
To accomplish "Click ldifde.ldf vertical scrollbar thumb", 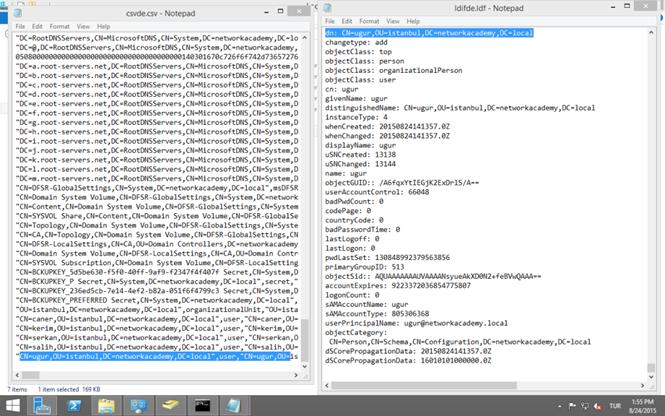I will 651,367.
